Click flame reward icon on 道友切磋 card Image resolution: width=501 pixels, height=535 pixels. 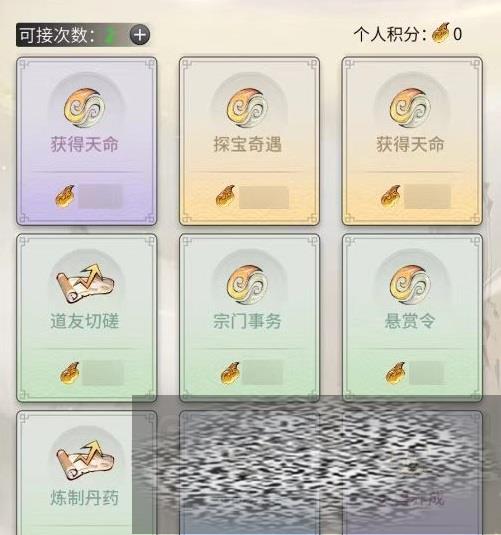click(70, 373)
